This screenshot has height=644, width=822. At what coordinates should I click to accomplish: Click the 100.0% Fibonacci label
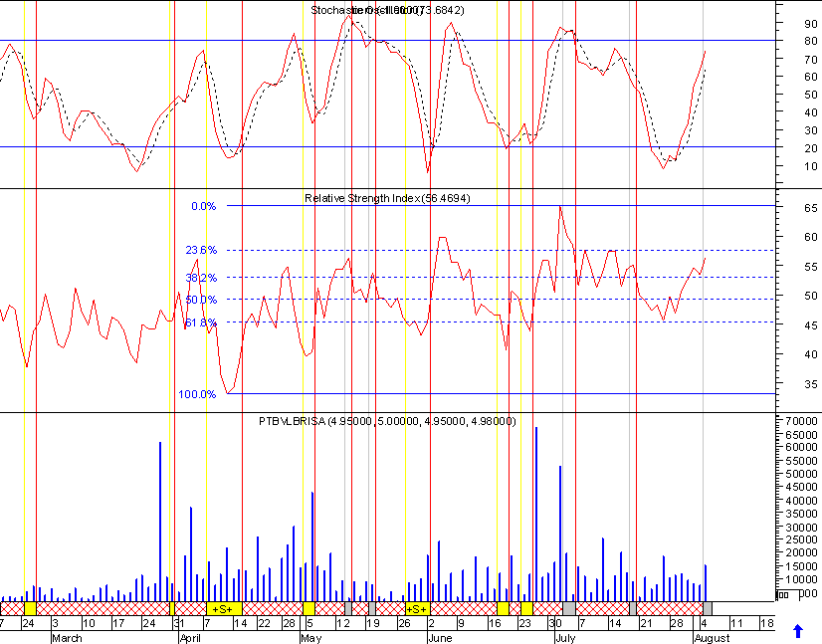197,394
